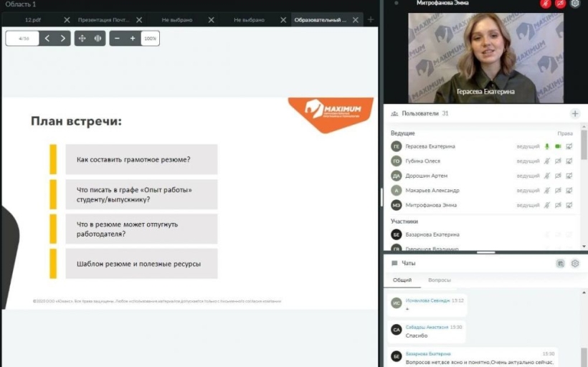Switch to the Вопросы chat tab
Viewport: 588px width, 367px height.
point(439,280)
